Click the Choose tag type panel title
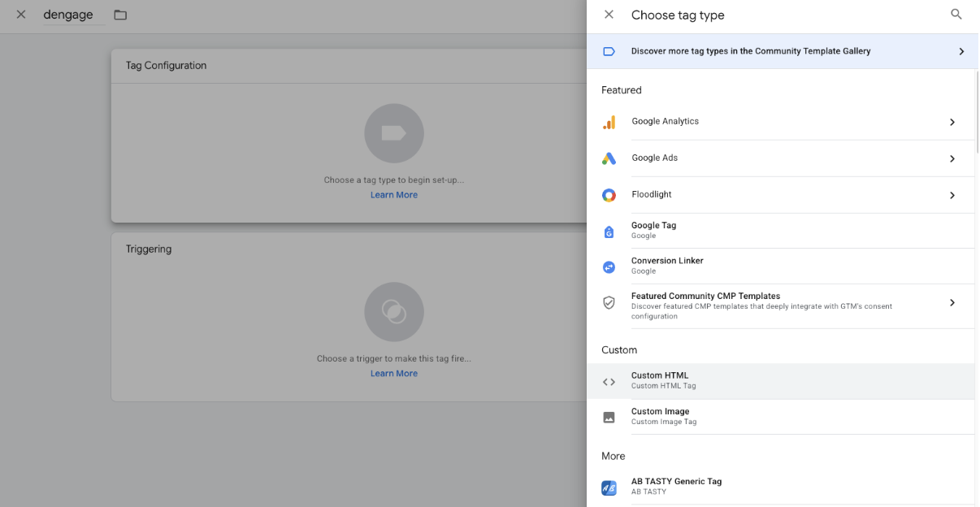 [678, 15]
